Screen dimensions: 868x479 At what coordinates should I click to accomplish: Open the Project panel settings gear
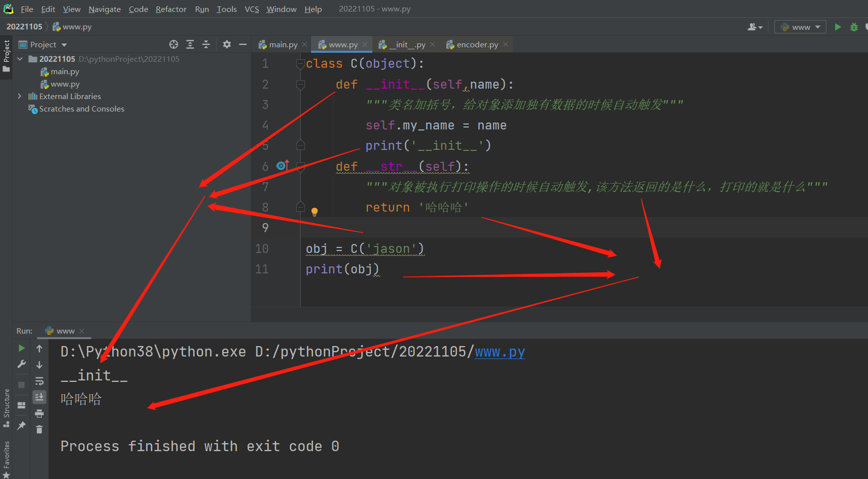tap(227, 44)
